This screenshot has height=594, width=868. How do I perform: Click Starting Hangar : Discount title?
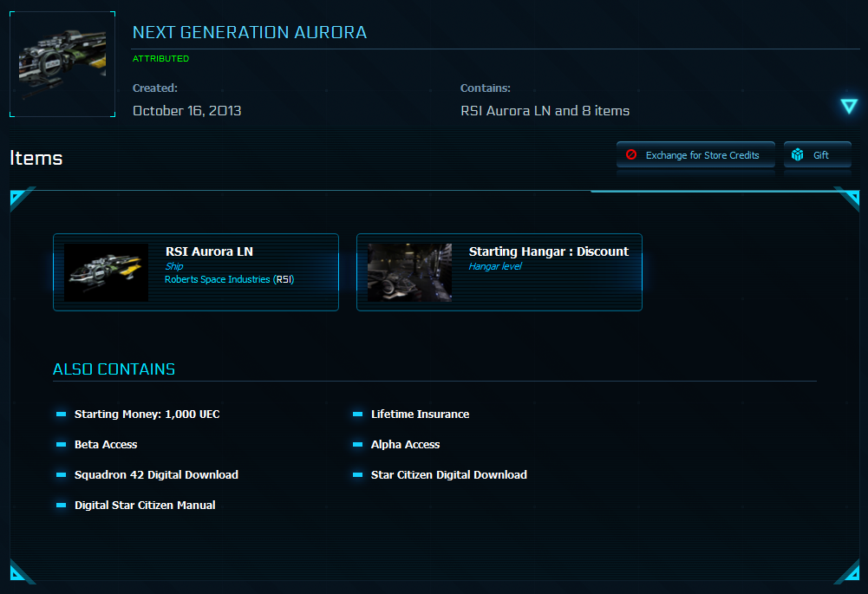[x=549, y=251]
